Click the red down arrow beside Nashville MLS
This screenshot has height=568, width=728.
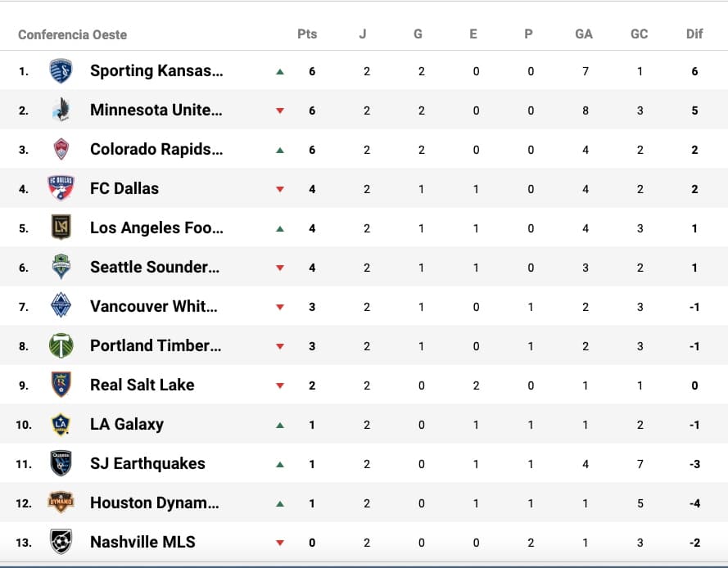click(280, 543)
